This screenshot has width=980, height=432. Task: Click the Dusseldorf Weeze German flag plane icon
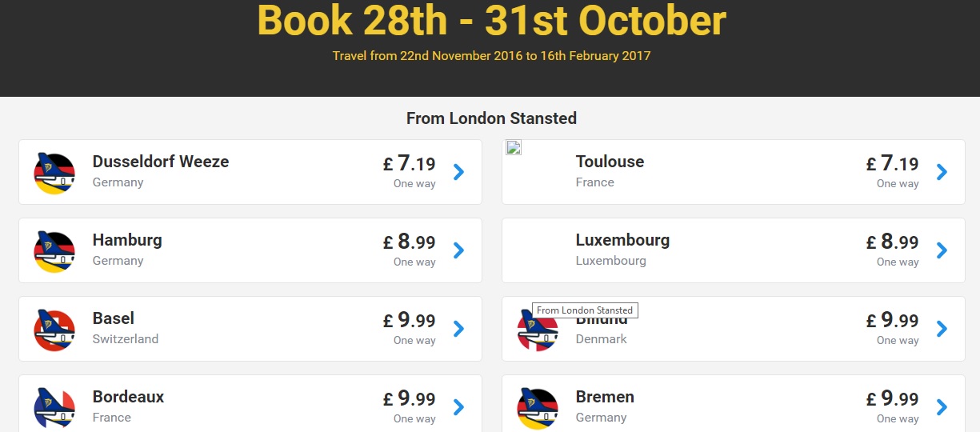click(54, 172)
